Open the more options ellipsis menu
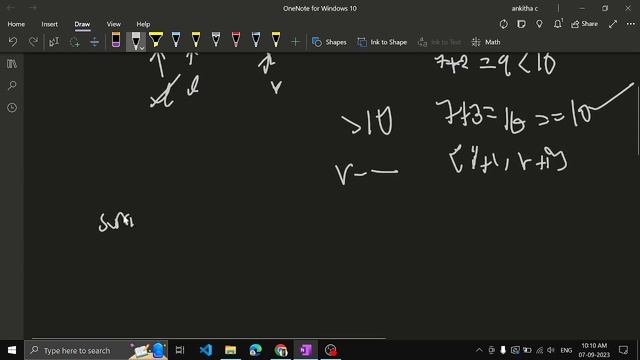Screen dimensions: 640x360 tap(631, 24)
